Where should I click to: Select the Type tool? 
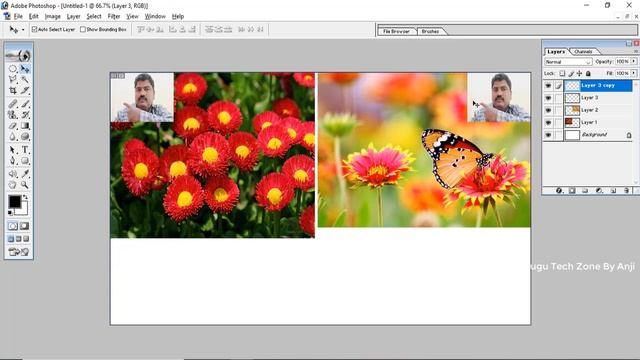[25, 150]
